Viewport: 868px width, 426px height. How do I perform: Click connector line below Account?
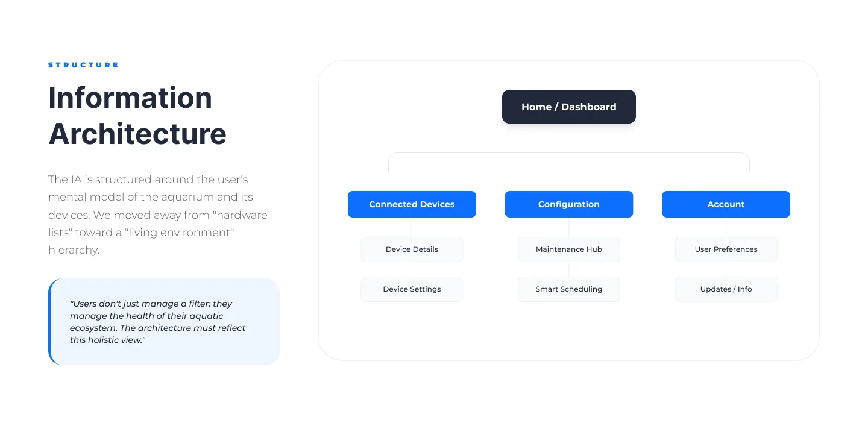[726, 227]
